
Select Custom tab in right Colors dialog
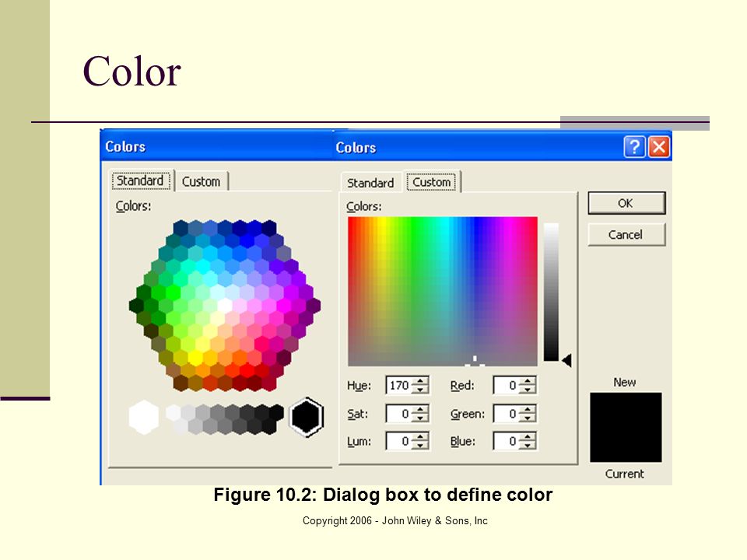(x=432, y=182)
